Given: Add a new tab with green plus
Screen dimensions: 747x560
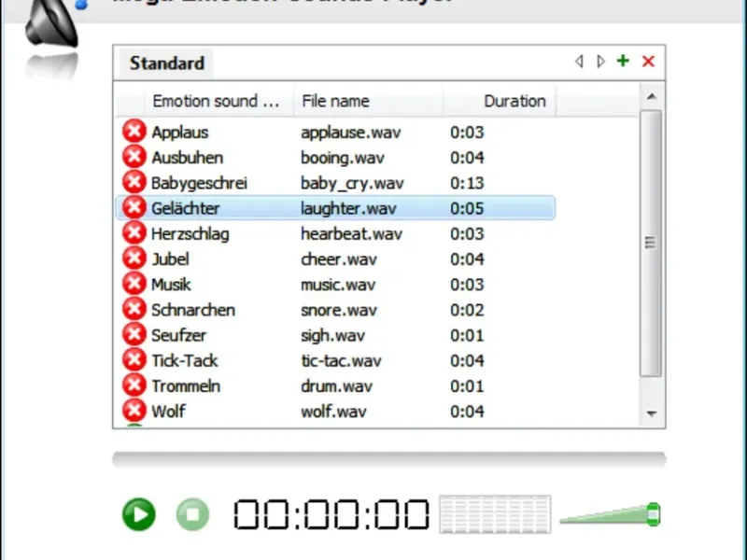Looking at the screenshot, I should tap(623, 61).
